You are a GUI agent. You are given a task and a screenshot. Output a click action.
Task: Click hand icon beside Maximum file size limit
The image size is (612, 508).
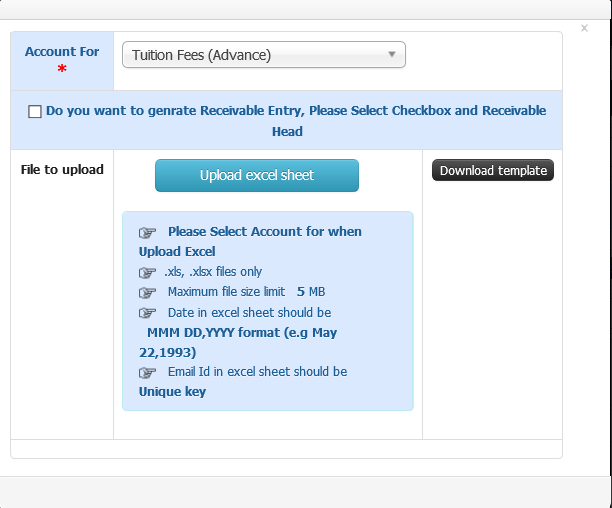pyautogui.click(x=147, y=292)
